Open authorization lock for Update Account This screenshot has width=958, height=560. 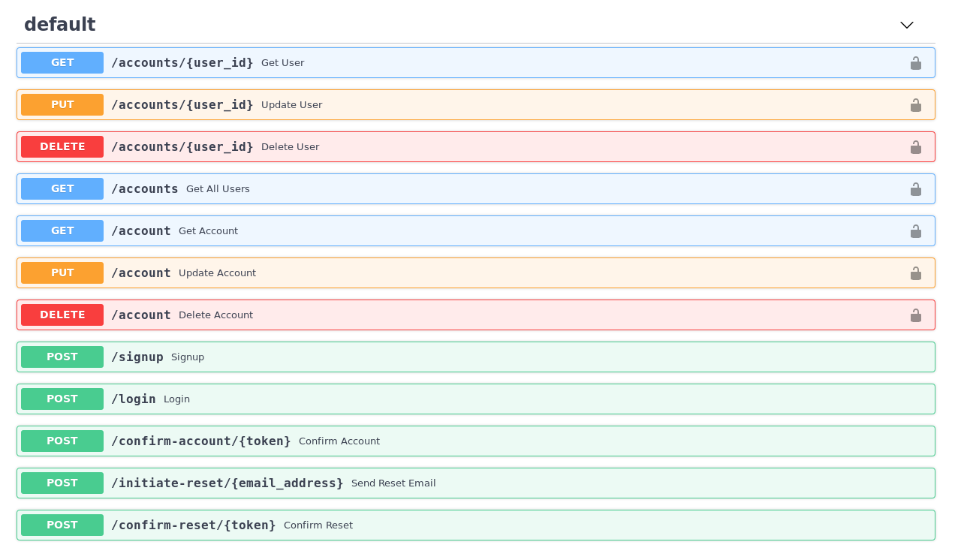click(916, 273)
